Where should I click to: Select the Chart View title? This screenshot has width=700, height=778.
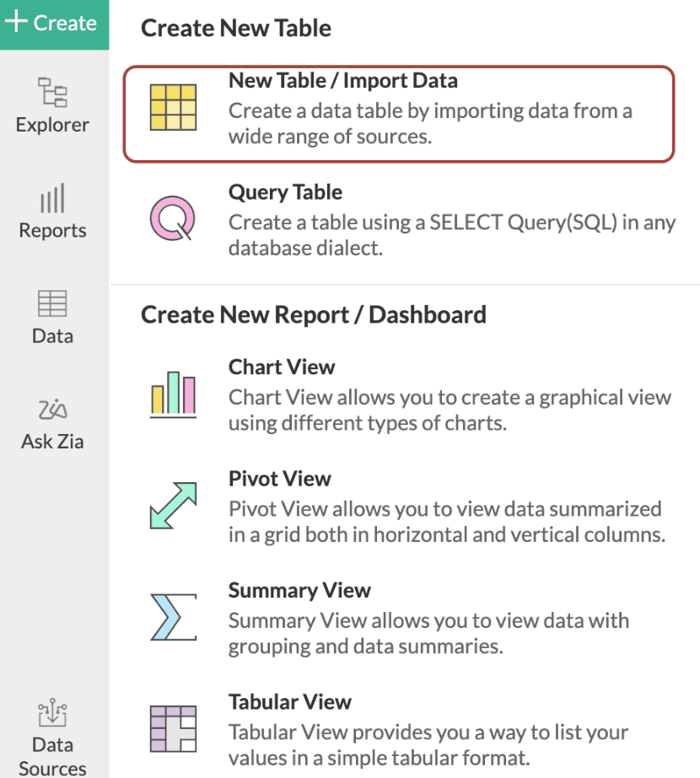282,368
